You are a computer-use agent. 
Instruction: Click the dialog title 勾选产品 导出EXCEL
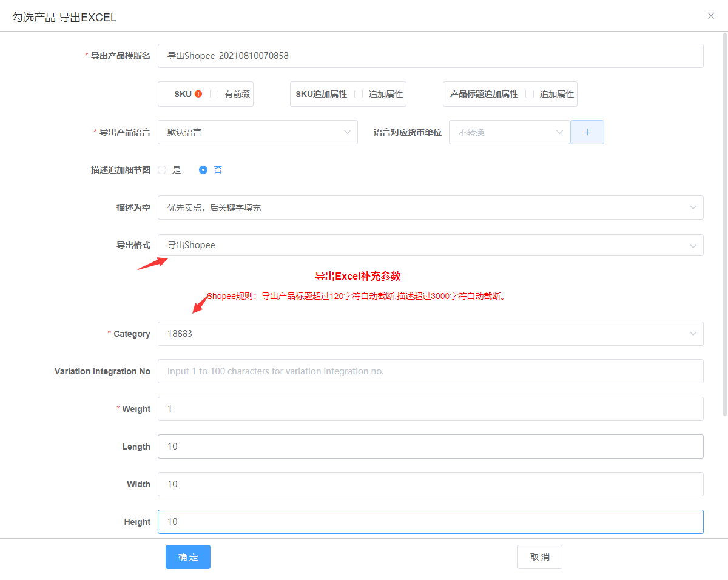coord(64,18)
